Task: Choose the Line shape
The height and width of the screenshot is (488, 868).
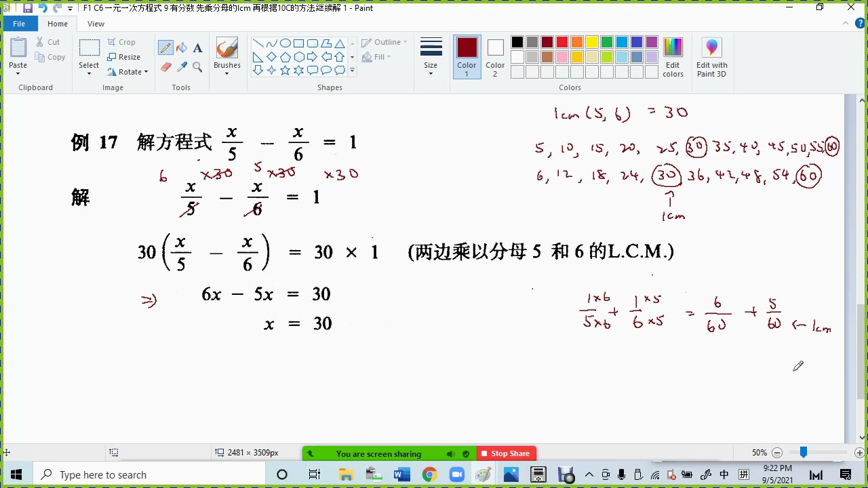Action: click(x=258, y=43)
